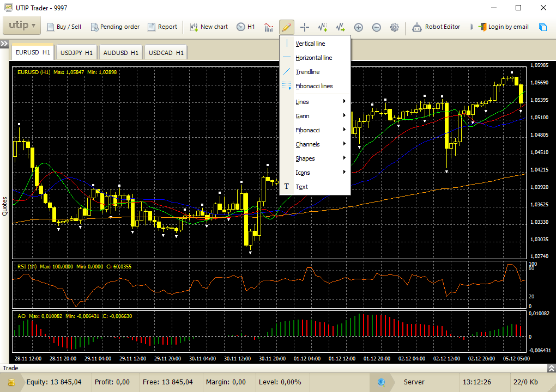Image resolution: width=556 pixels, height=392 pixels.
Task: Open the H1 timeframe selector
Action: (x=246, y=27)
